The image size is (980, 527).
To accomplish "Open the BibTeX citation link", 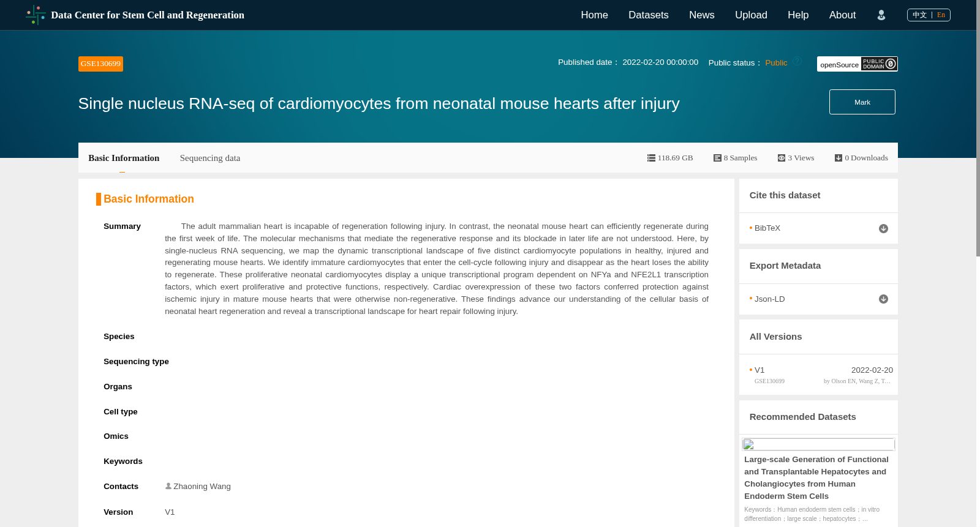I will [767, 228].
